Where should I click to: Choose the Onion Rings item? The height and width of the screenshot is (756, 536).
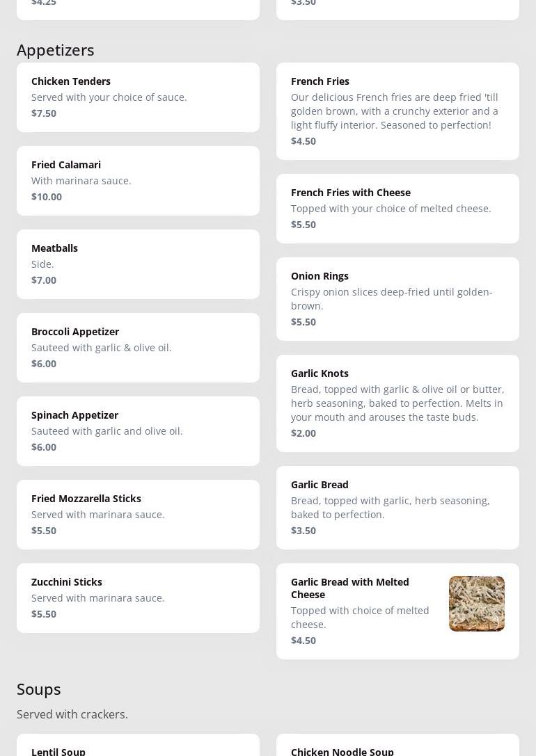[x=397, y=299]
